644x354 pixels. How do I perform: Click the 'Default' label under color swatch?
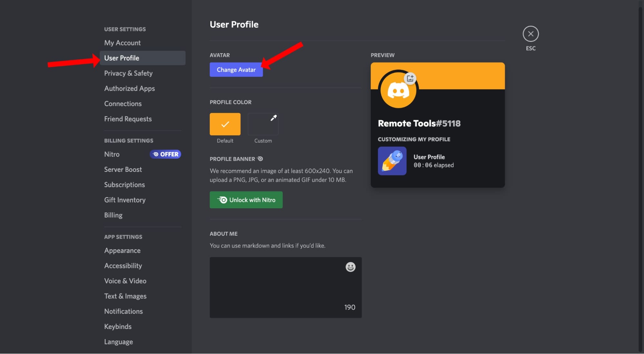pos(225,141)
